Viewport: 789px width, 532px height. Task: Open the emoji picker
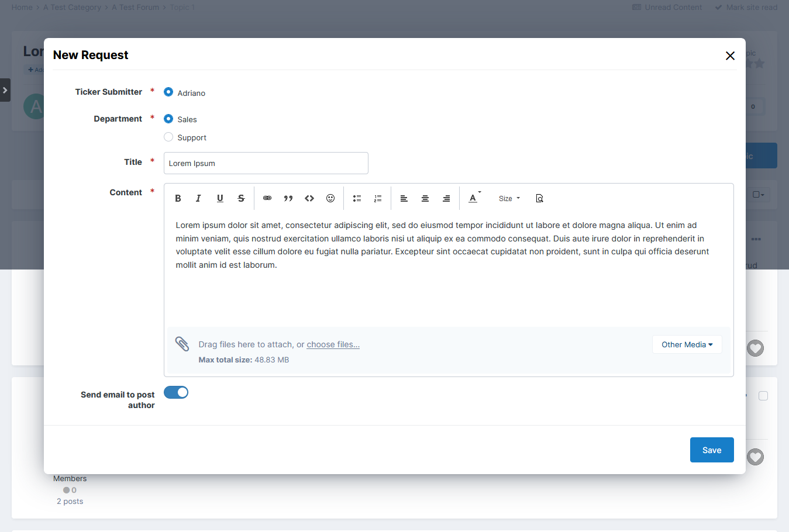pos(330,199)
